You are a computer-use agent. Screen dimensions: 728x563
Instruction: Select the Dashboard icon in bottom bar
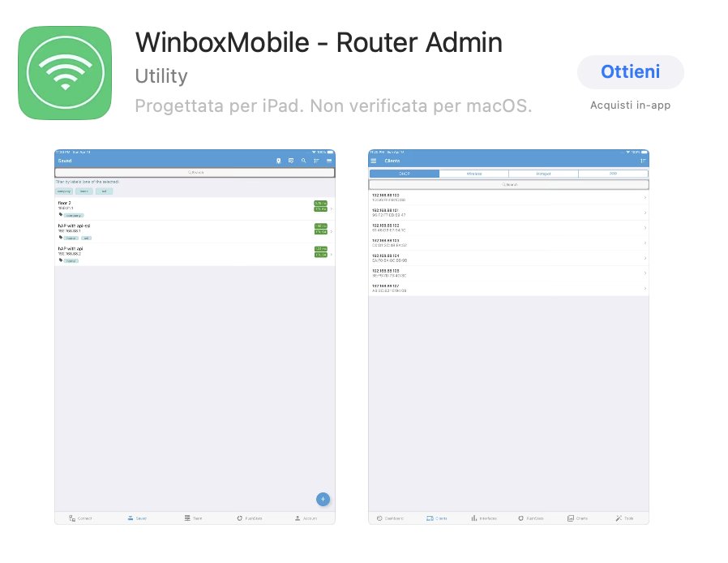(379, 518)
